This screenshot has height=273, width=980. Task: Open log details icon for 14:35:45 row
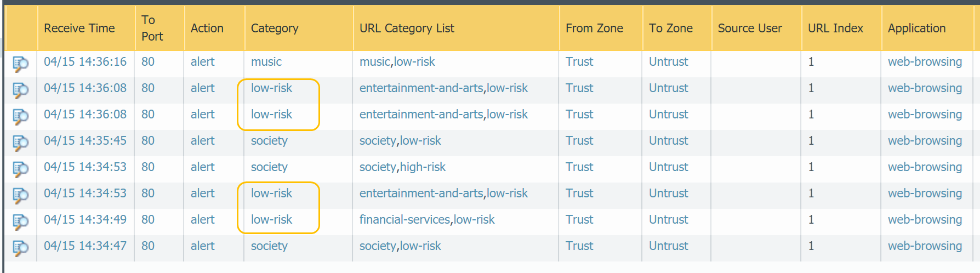[20, 143]
